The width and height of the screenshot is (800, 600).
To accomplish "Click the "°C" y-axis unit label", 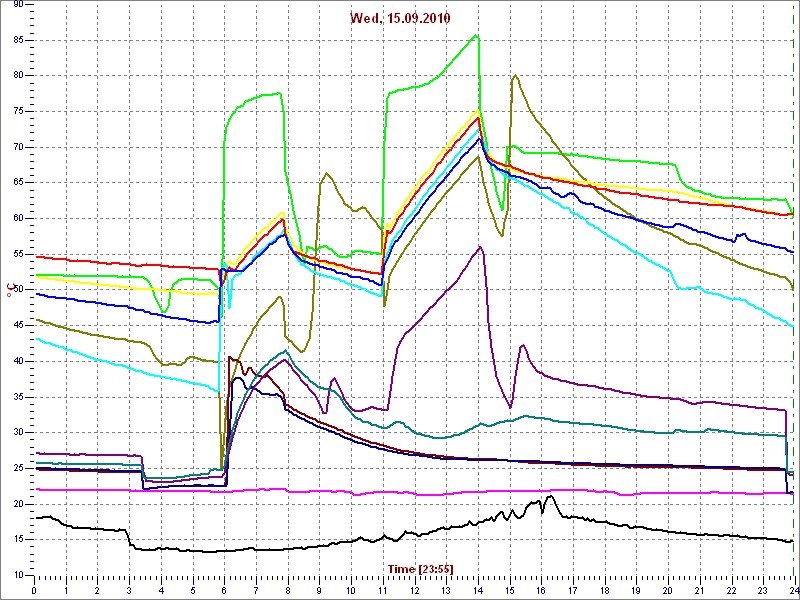I will coord(9,291).
